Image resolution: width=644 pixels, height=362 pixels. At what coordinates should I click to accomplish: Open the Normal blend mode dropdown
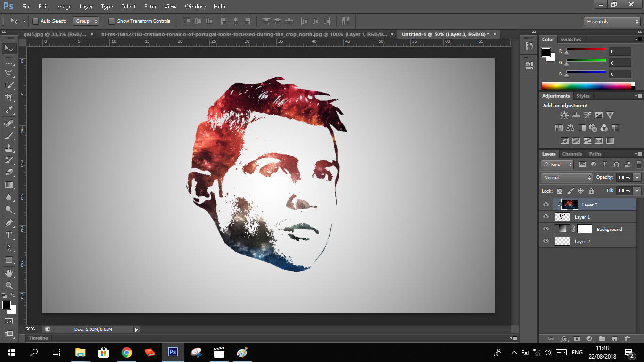tap(567, 178)
